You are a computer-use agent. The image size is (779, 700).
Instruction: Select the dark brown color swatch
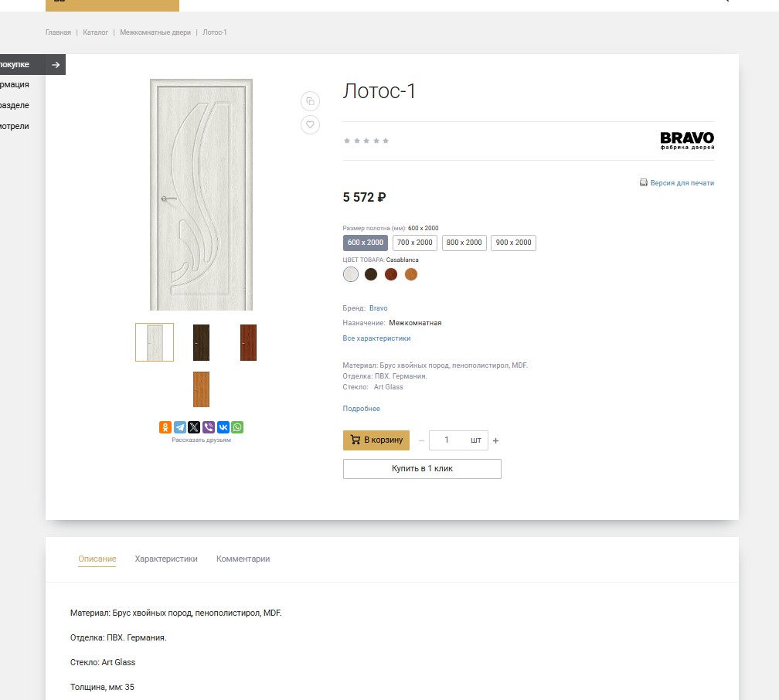(371, 274)
